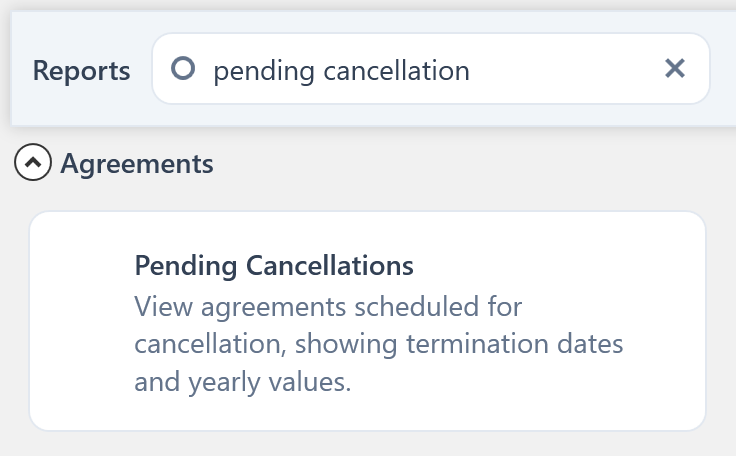Click the search magnifier icon in Reports
This screenshot has width=736, height=456.
pyautogui.click(x=183, y=69)
